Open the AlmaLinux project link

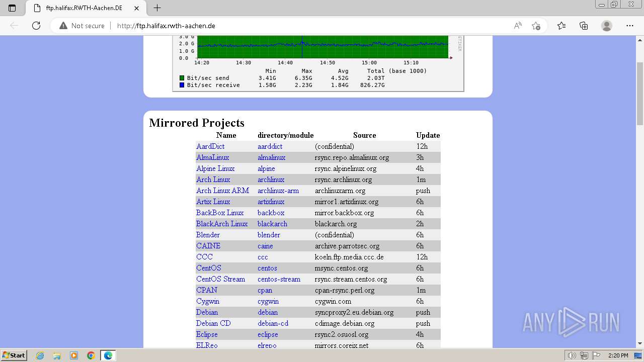tap(212, 157)
